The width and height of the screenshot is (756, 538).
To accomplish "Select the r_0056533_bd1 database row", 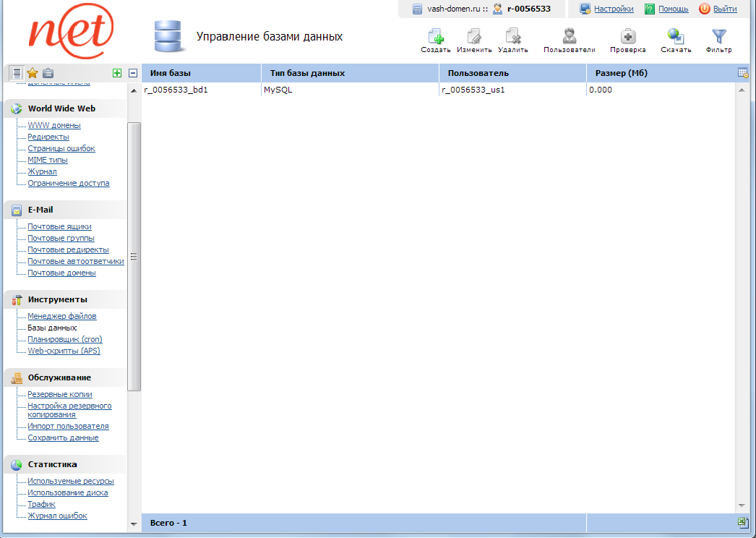I will coord(176,90).
